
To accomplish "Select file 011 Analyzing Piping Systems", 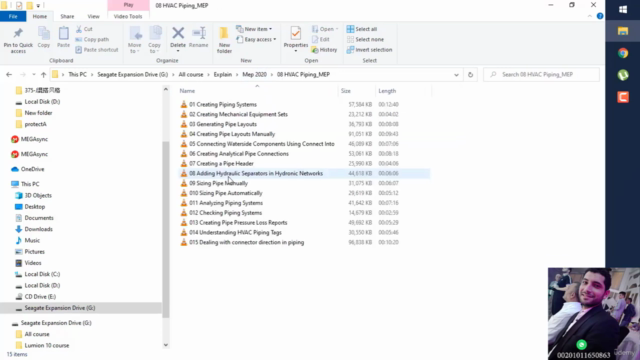I will (226, 203).
